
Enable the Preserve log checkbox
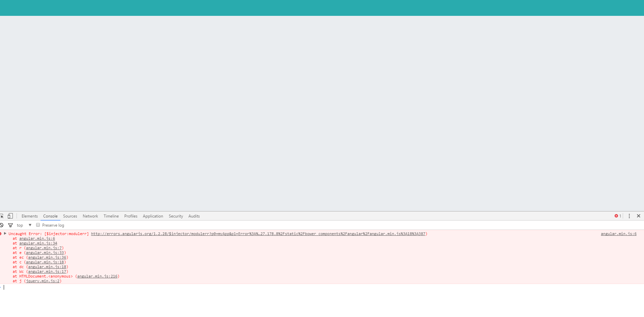point(38,225)
